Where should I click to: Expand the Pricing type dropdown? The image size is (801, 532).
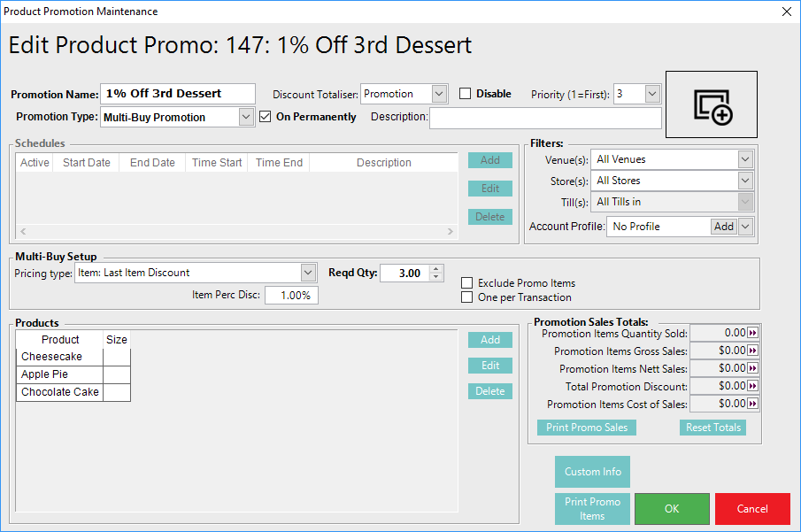[x=308, y=273]
